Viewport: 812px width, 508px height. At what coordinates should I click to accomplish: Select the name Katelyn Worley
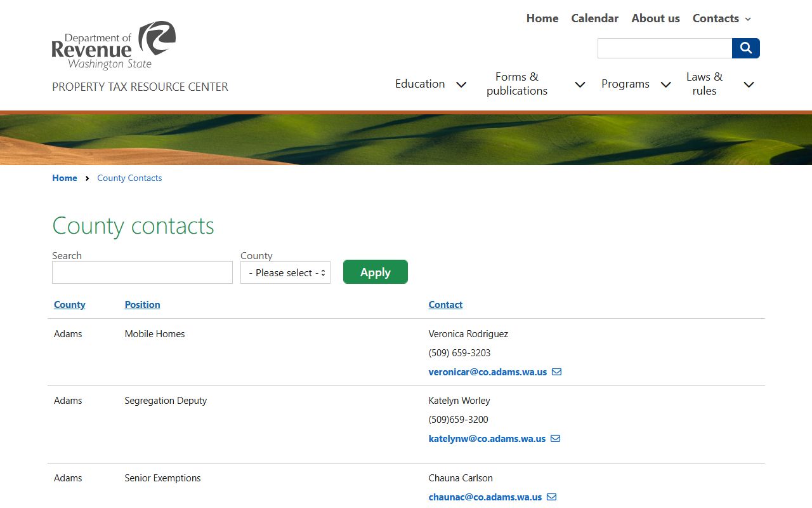pyautogui.click(x=459, y=401)
